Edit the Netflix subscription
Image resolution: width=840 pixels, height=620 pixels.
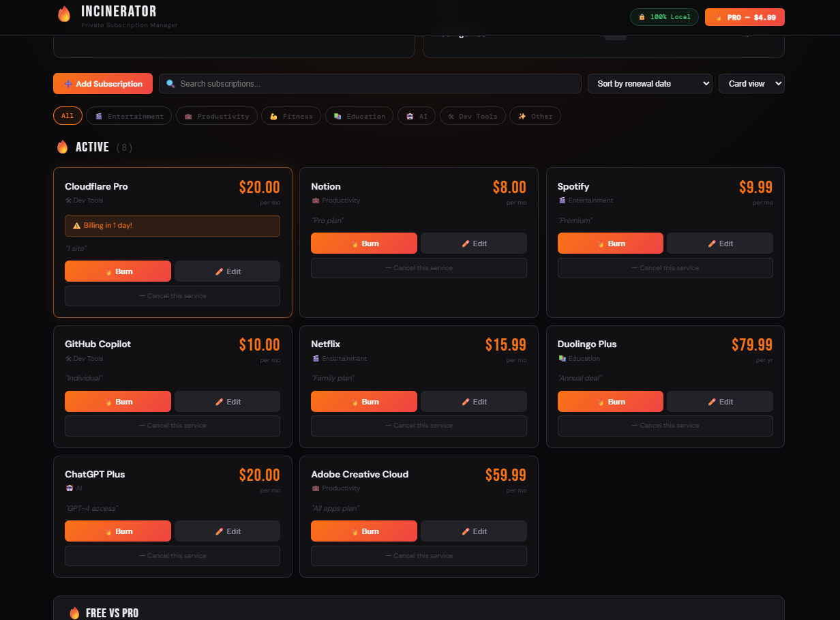click(x=474, y=402)
